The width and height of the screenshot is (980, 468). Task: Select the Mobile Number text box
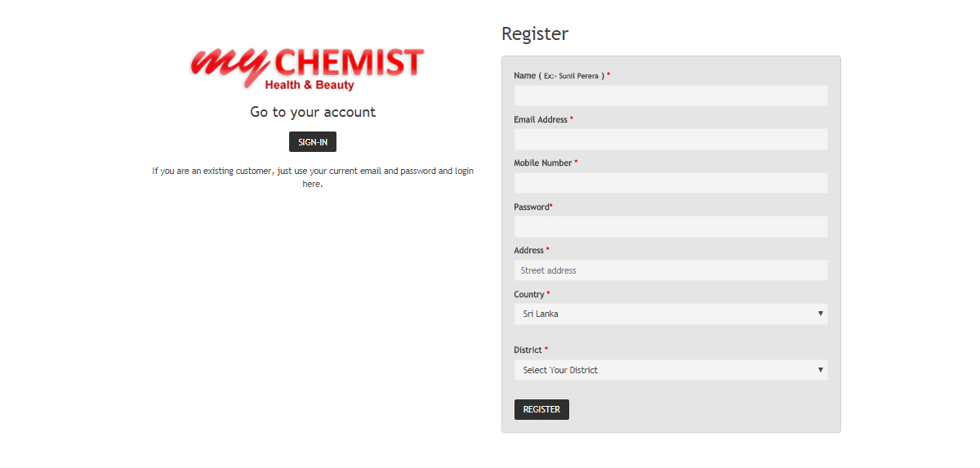[670, 183]
